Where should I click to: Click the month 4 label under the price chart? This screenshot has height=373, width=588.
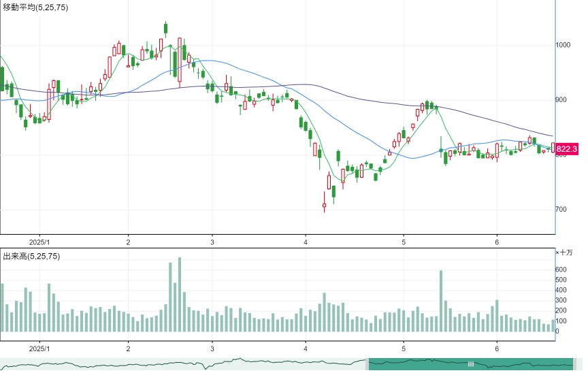point(306,242)
